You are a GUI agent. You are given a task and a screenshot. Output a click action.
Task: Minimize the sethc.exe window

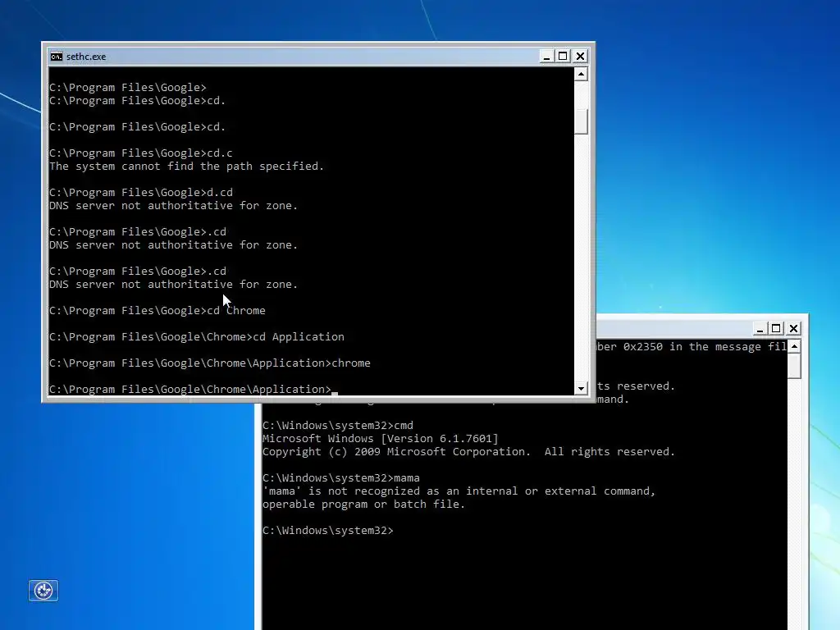point(546,57)
